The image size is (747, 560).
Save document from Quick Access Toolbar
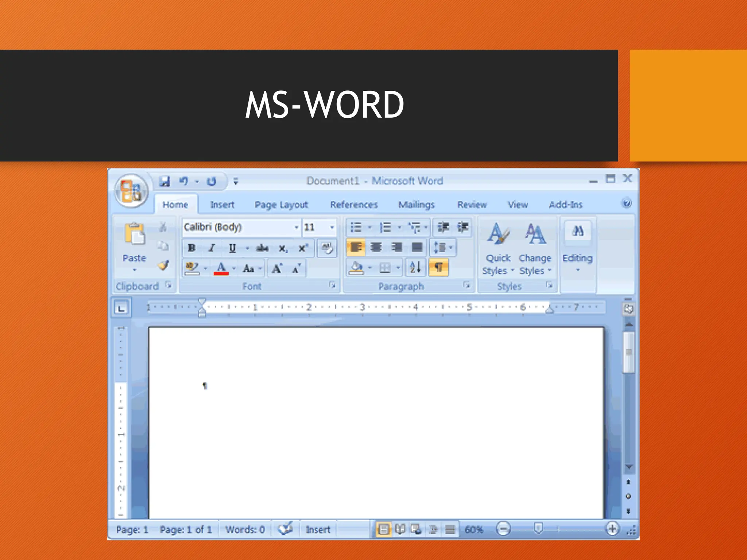click(x=165, y=181)
